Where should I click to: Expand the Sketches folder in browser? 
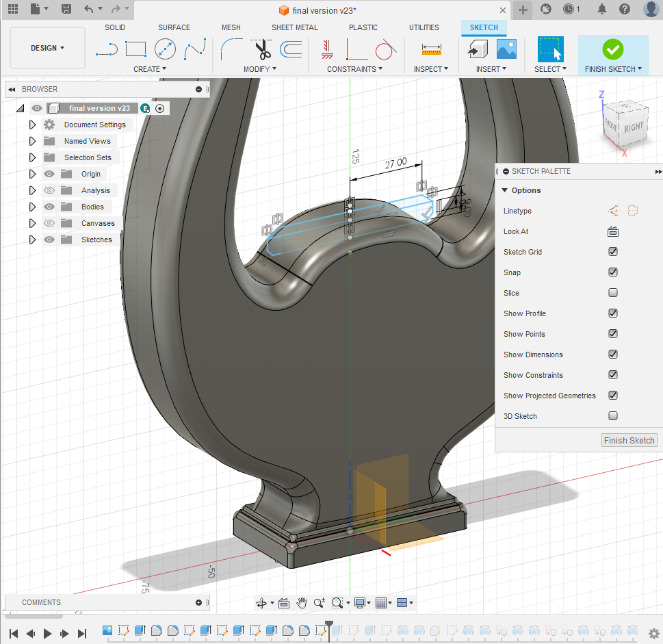[32, 240]
